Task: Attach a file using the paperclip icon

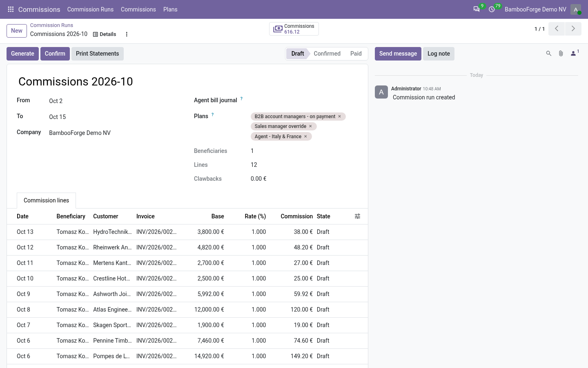Action: 561,54
